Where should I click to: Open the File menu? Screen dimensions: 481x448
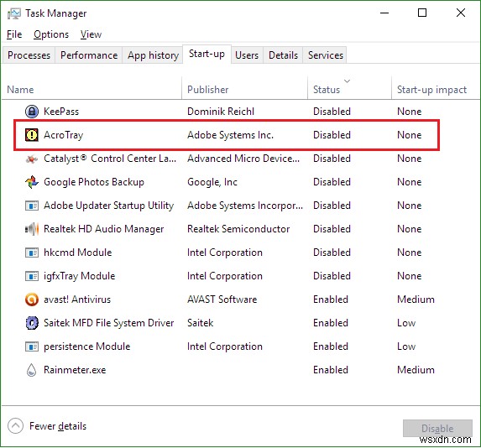[14, 34]
